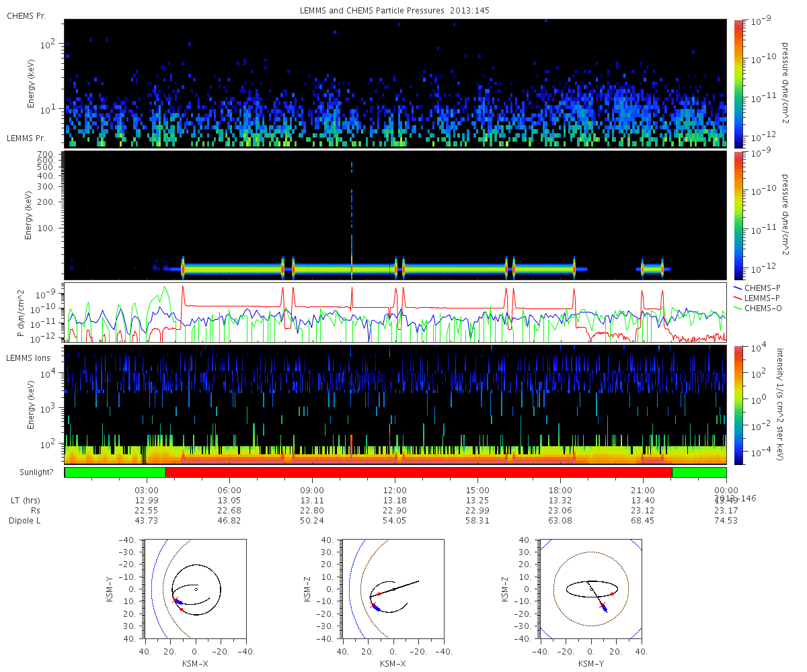Click the CHEMS Pr. spectrogram panel
Image resolution: width=807 pixels, height=672 pixels.
[x=395, y=83]
